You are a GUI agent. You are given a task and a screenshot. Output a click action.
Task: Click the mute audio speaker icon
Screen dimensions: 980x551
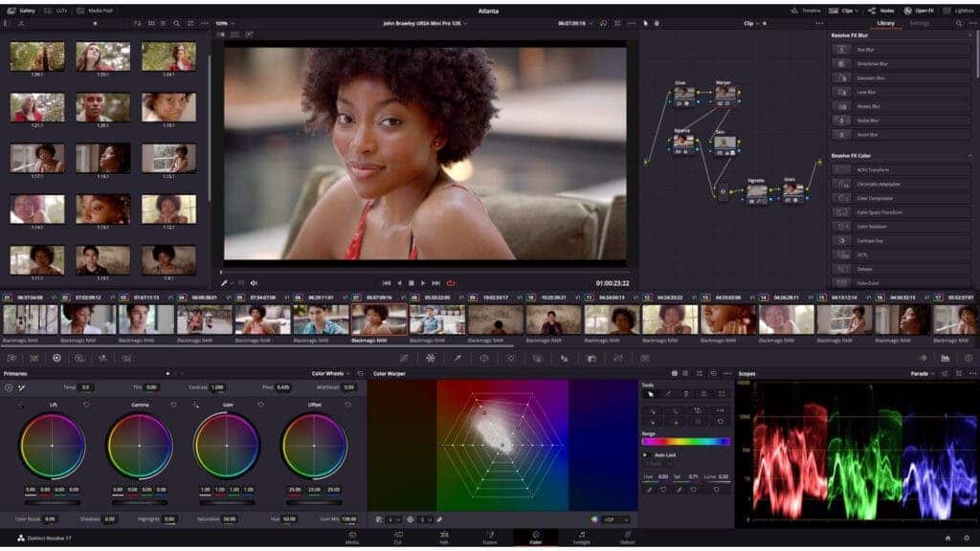pos(254,283)
